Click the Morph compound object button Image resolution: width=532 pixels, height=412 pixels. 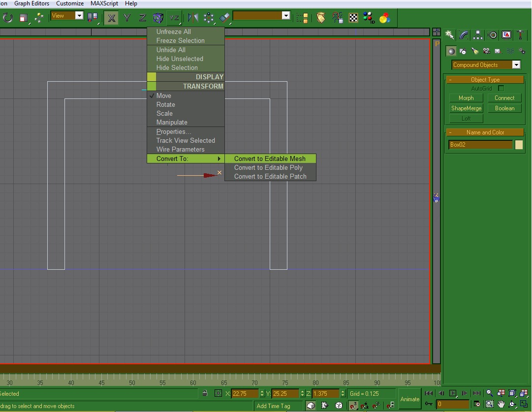(466, 98)
